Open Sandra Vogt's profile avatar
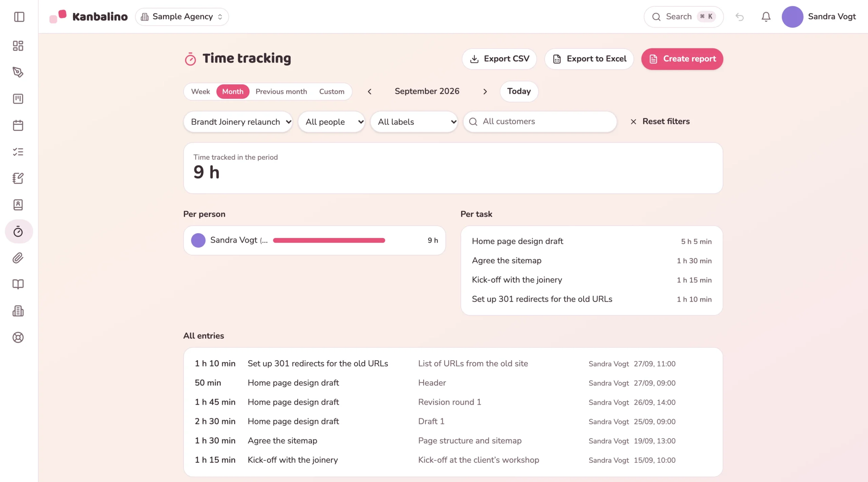Viewport: 868px width, 482px height. [792, 17]
